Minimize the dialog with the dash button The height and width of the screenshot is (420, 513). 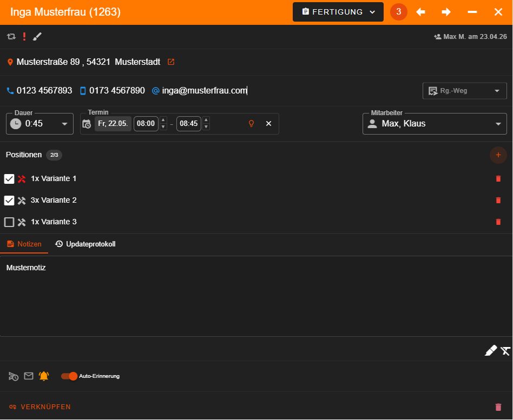pos(472,12)
